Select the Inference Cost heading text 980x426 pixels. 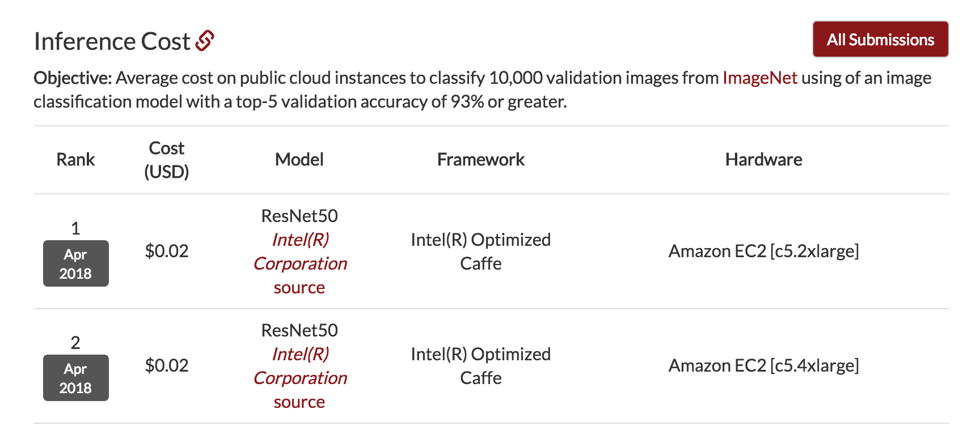[x=112, y=41]
